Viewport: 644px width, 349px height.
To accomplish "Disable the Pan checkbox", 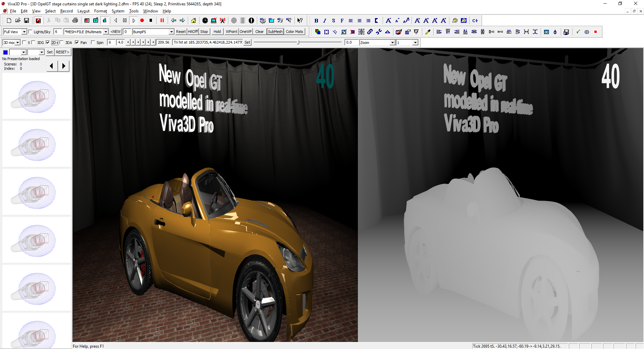I will [77, 42].
